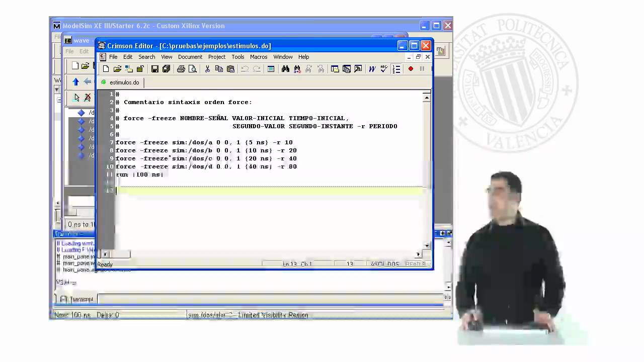The image size is (644, 362).
Task: Click the Close Document toolbar icon
Action: (140, 69)
